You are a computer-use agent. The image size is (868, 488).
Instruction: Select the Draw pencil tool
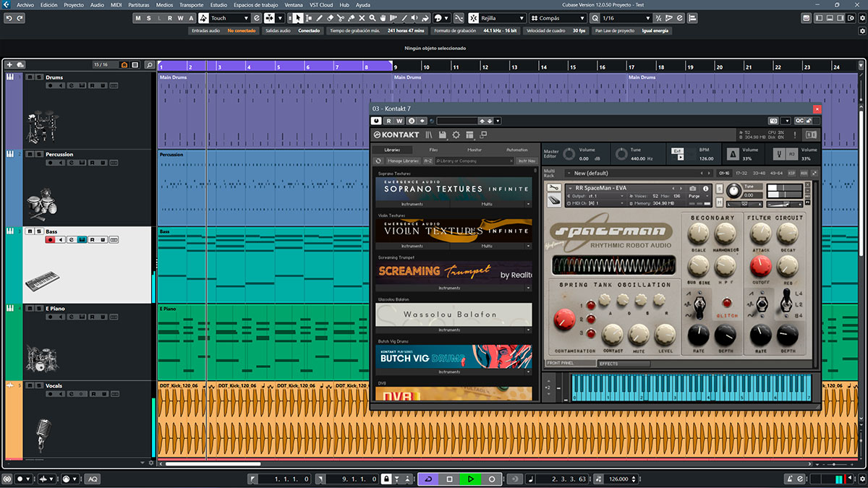pos(320,18)
